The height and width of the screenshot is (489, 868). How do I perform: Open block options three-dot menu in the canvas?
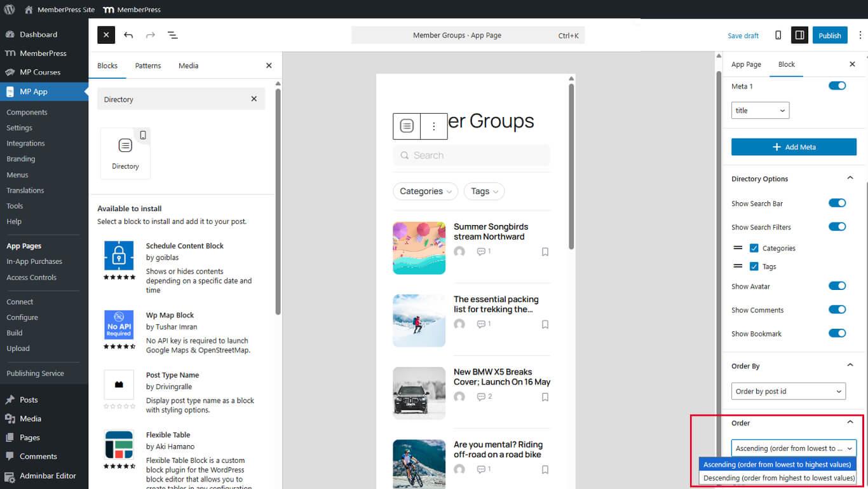(434, 127)
